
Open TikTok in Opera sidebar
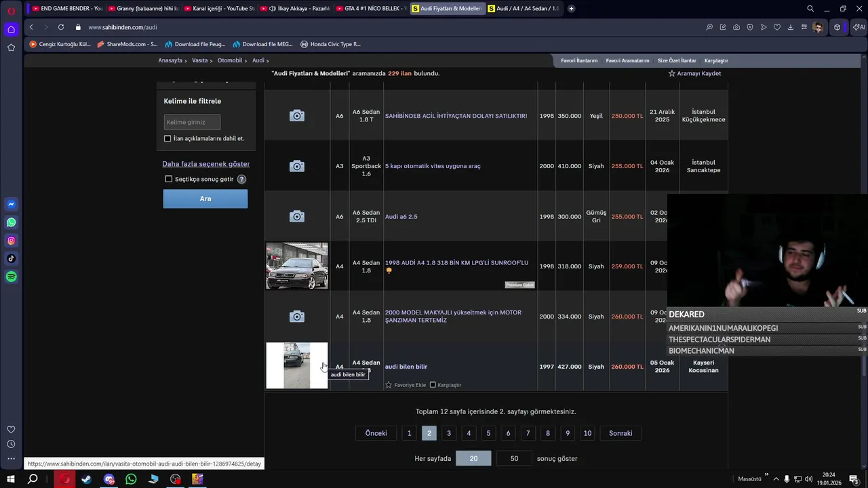[11, 258]
